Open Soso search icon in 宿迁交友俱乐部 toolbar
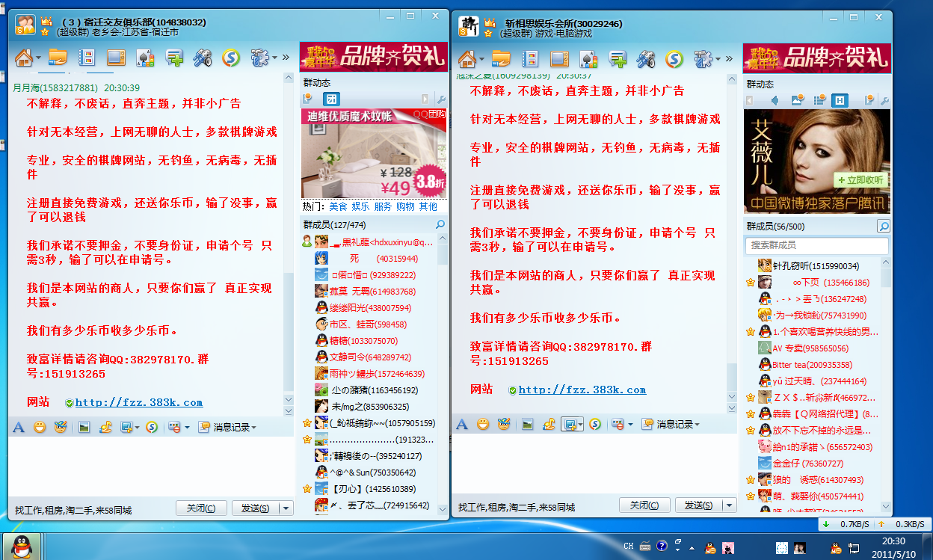The height and width of the screenshot is (560, 933). click(232, 58)
